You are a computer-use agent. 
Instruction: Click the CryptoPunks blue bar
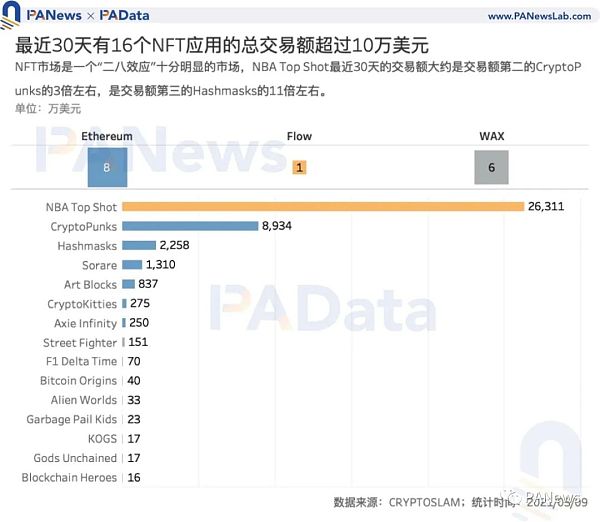190,226
